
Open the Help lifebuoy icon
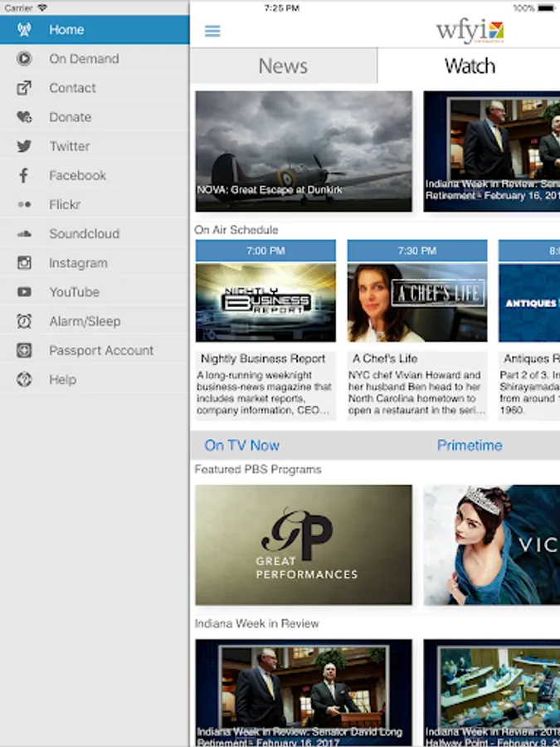click(24, 379)
